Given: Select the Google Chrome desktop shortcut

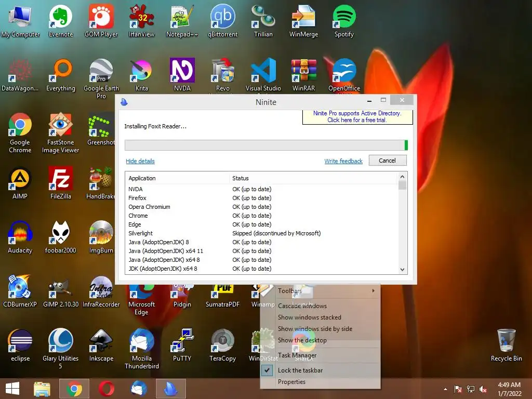Looking at the screenshot, I should point(20,133).
